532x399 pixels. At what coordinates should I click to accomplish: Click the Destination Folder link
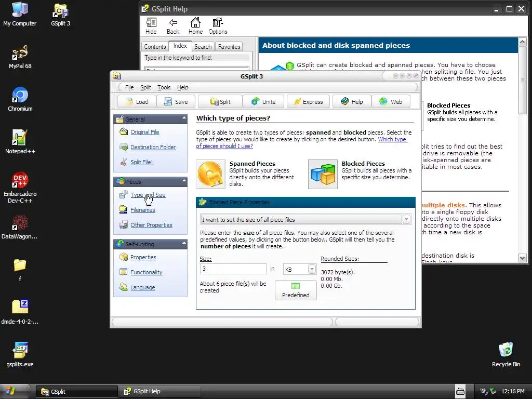point(153,147)
